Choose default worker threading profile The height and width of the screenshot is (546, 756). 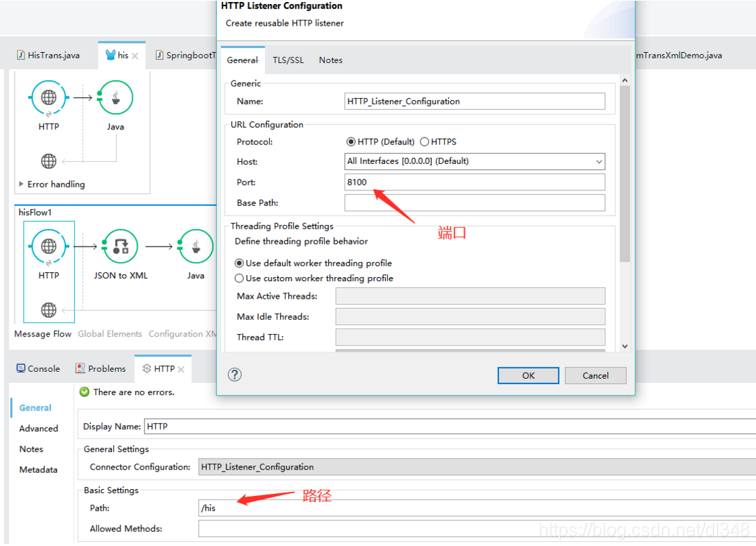tap(239, 263)
